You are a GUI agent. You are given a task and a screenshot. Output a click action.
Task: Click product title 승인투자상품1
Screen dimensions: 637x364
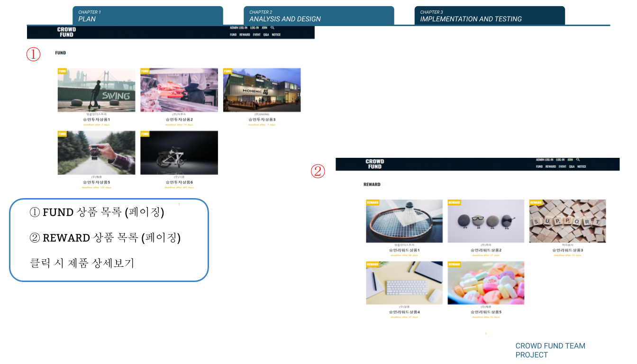tap(96, 119)
